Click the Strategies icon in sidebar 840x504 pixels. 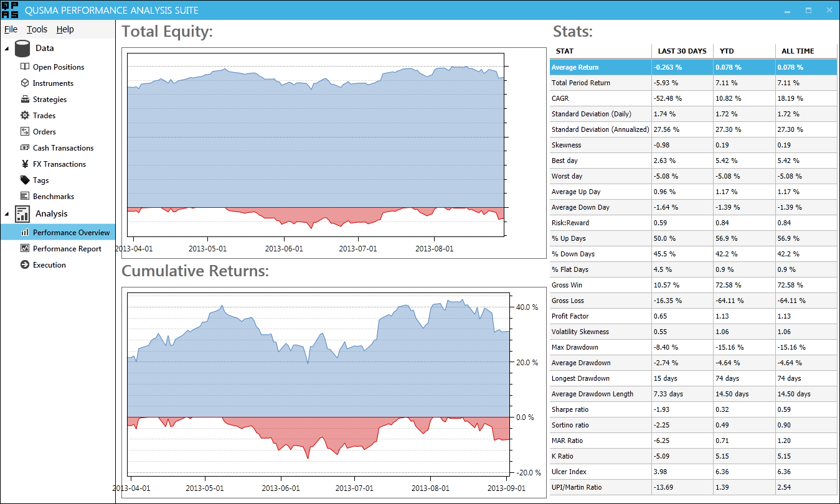click(x=25, y=99)
